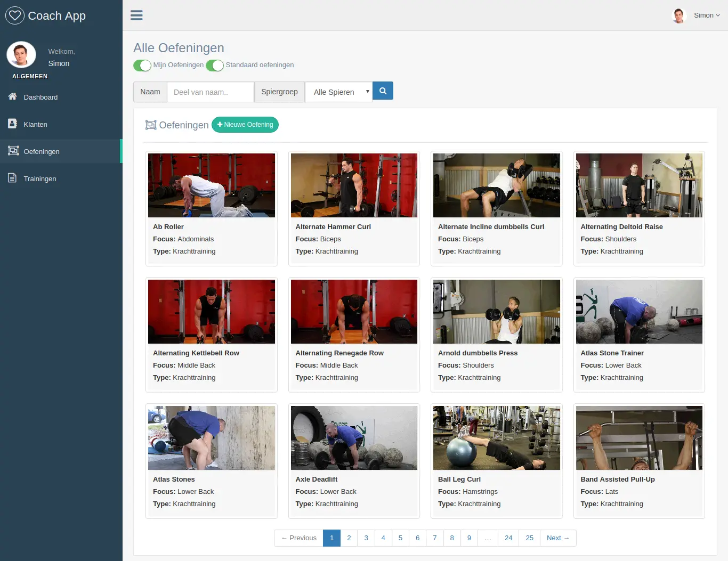
Task: Open the Alle Spieren dropdown
Action: [339, 92]
